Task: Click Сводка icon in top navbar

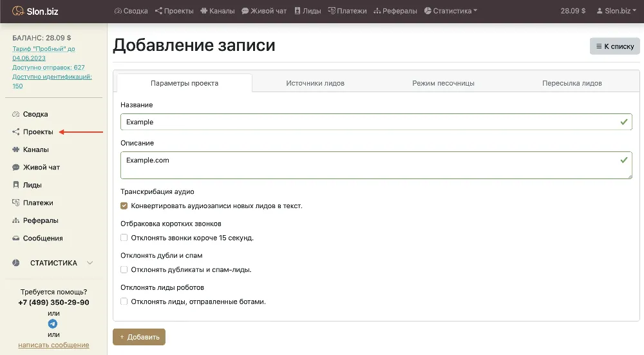Action: 118,11
